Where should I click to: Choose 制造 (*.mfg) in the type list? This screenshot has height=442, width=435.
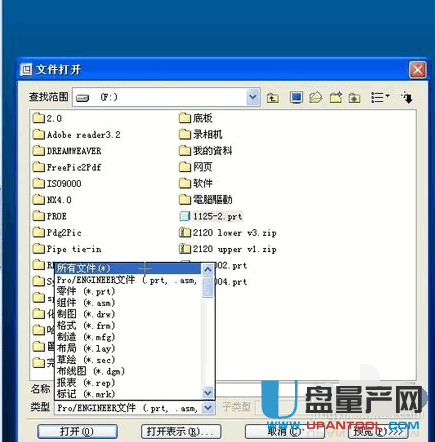click(x=128, y=337)
